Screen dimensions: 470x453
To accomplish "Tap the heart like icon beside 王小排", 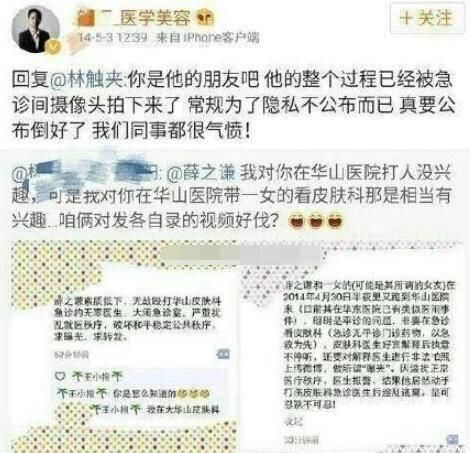I will 60,376.
